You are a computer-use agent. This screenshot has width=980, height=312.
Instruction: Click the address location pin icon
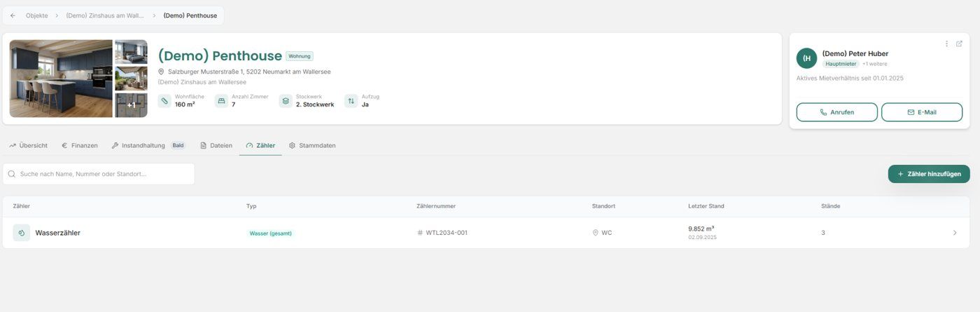161,72
